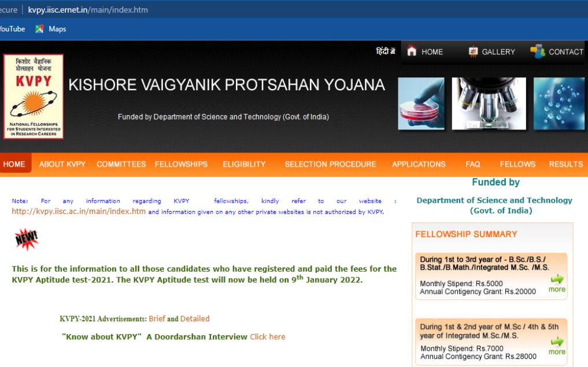
Task: Open ELIGIBILITY navigation item
Action: point(244,164)
